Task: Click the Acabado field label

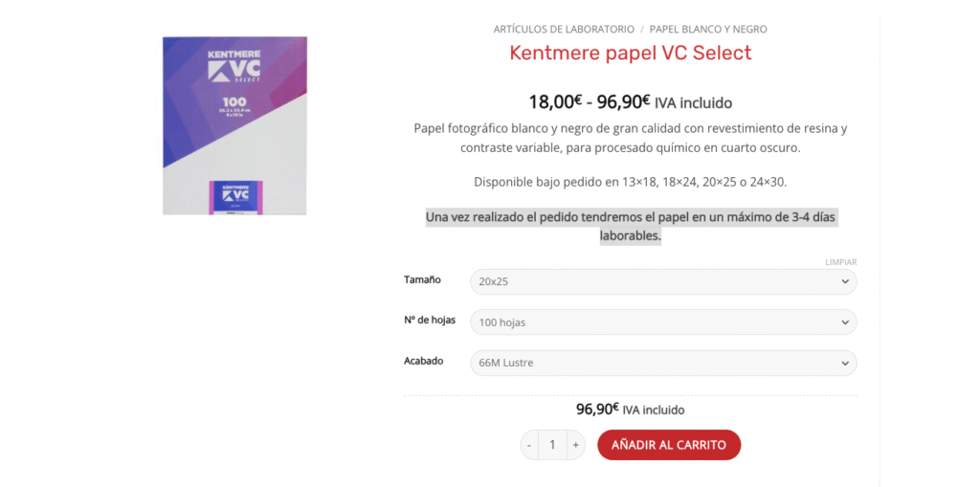Action: pos(424,361)
